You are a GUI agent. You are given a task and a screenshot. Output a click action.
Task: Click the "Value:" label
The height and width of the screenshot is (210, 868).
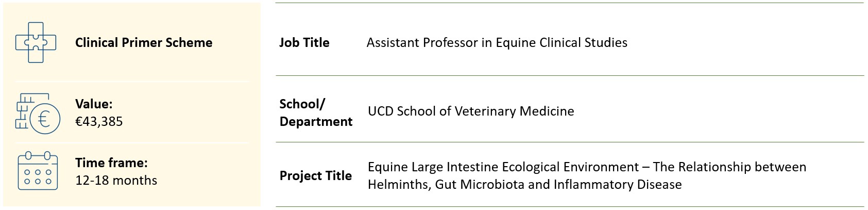pyautogui.click(x=94, y=104)
